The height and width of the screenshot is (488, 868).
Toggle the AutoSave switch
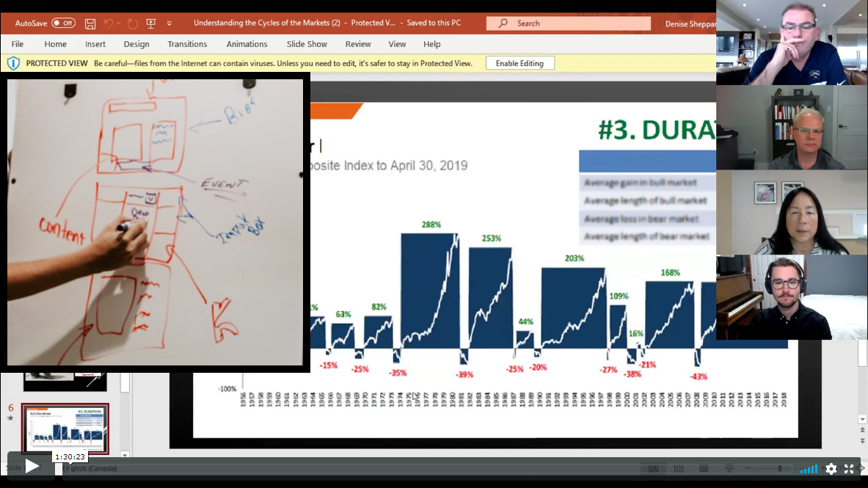tap(64, 23)
